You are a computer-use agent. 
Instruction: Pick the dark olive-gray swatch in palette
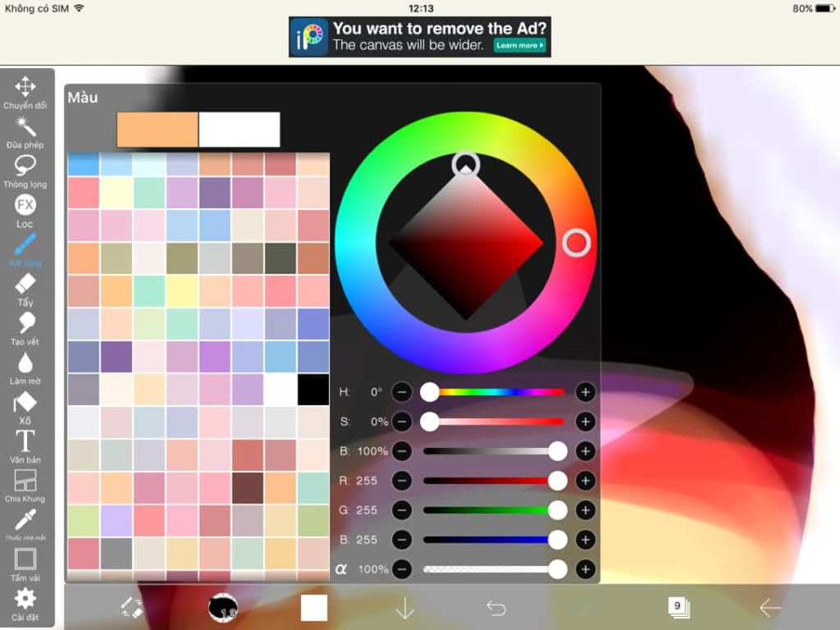point(281,258)
